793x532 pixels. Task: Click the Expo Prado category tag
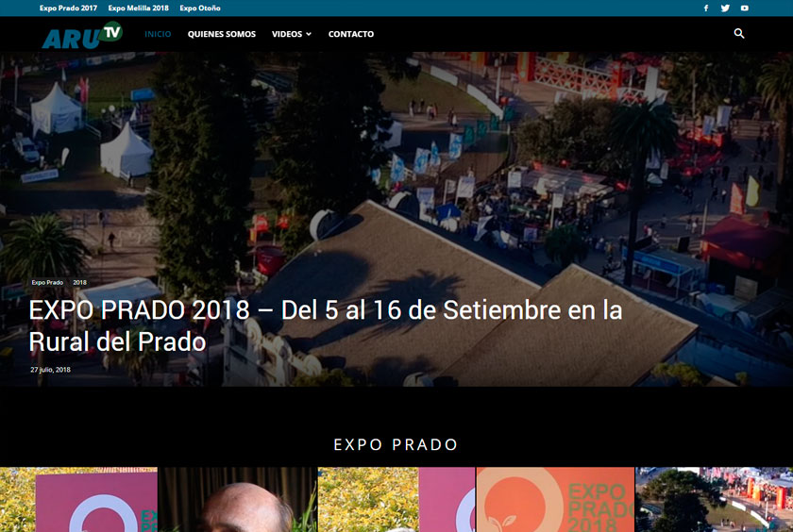pyautogui.click(x=47, y=282)
